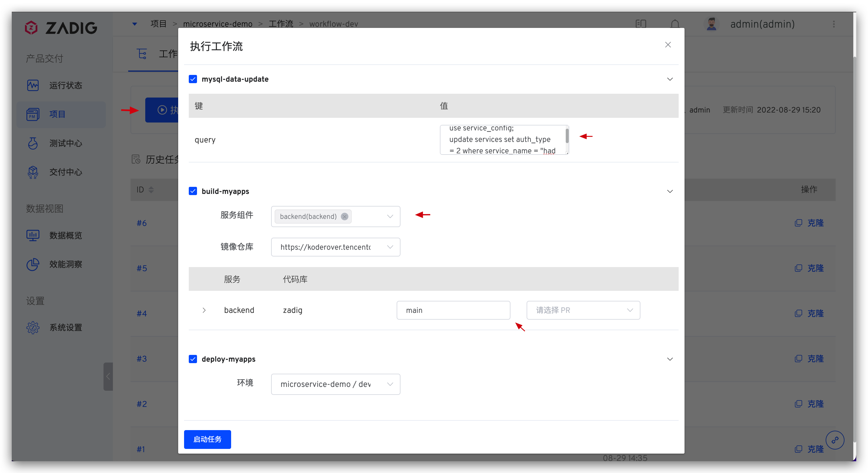Open the 请选择 PR dropdown
The width and height of the screenshot is (868, 473).
coord(583,310)
